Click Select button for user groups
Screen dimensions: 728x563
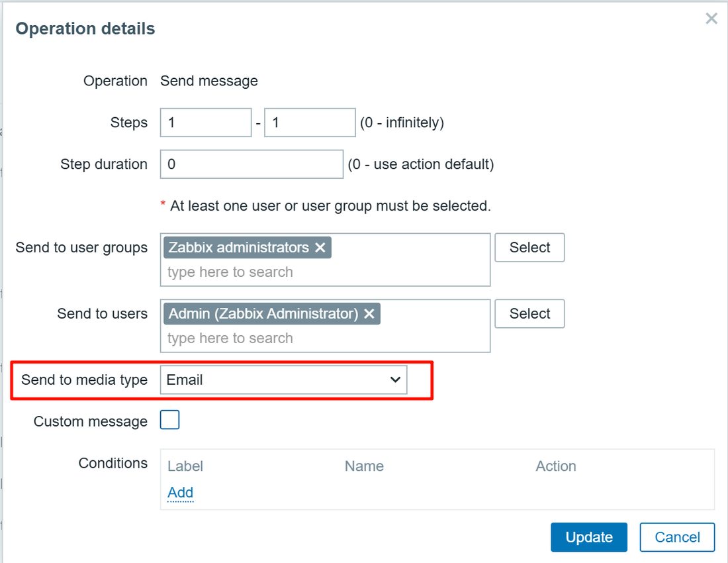(x=529, y=248)
